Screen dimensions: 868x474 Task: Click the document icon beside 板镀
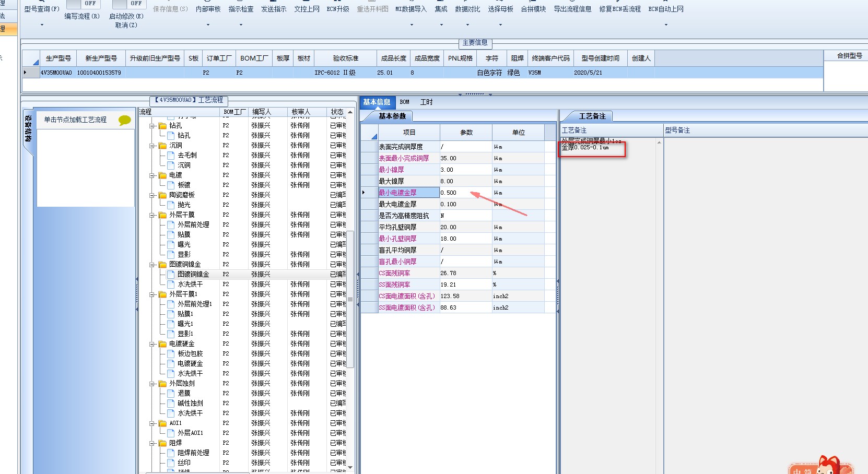coord(171,185)
